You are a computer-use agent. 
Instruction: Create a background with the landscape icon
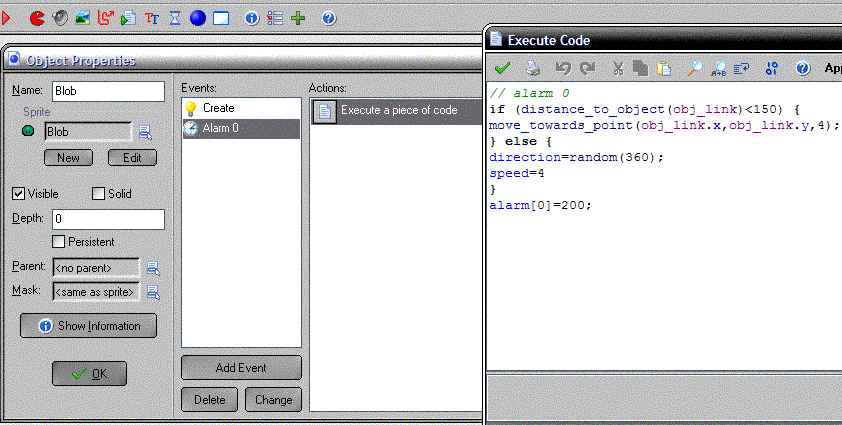click(83, 18)
